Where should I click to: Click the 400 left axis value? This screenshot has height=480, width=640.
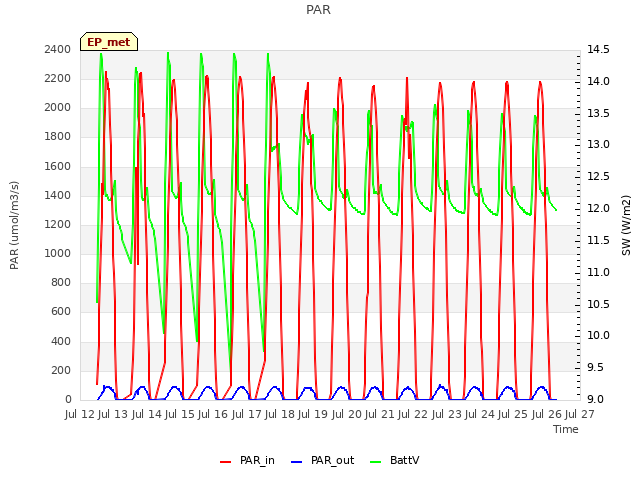click(61, 341)
